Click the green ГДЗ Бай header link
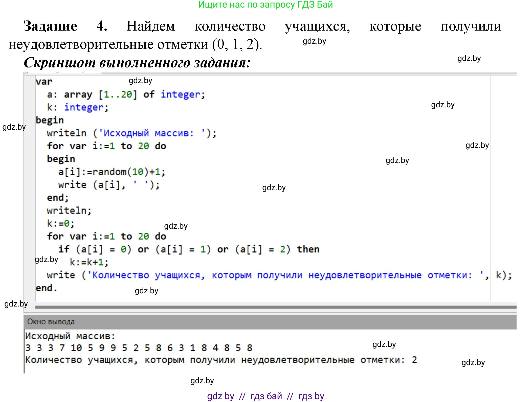 click(x=266, y=5)
